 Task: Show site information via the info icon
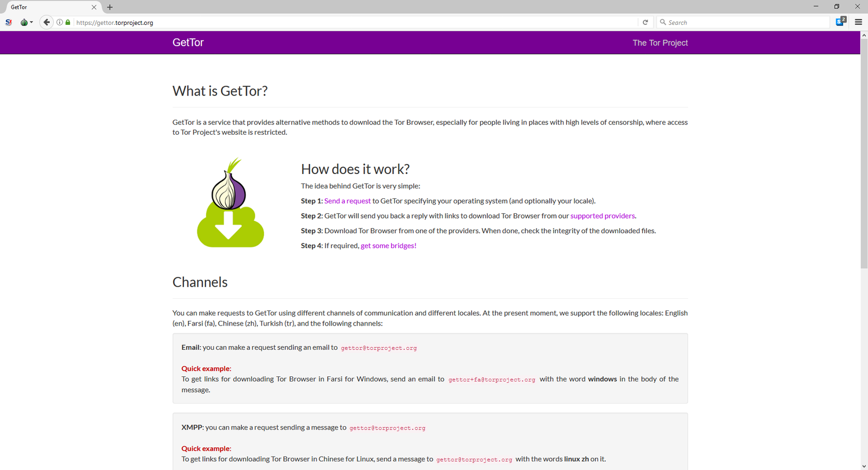point(60,23)
